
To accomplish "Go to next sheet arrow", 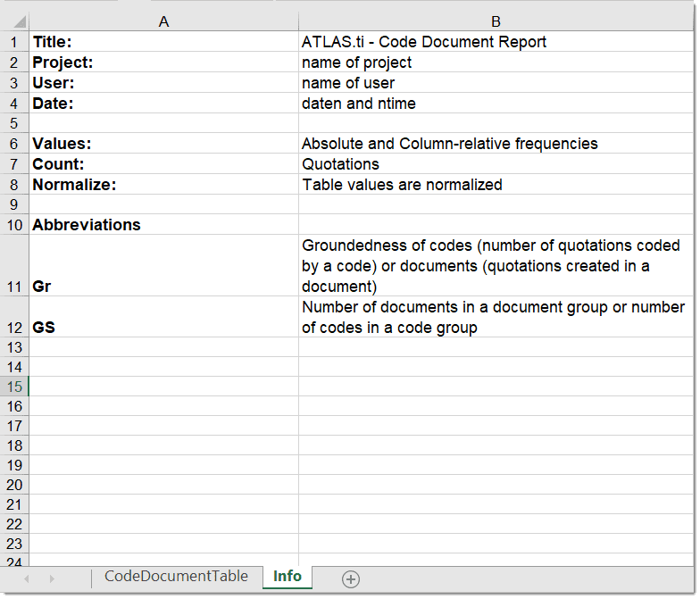I will (x=52, y=578).
